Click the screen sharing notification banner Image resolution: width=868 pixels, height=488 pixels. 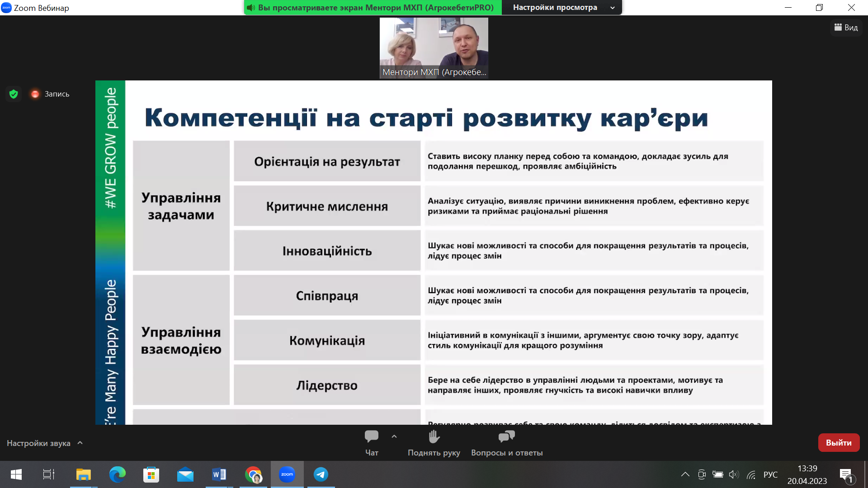click(x=373, y=7)
